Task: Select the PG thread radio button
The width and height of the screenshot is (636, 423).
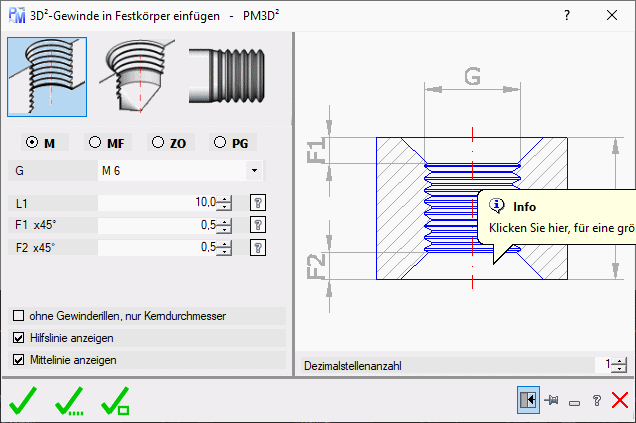Action: (x=220, y=143)
